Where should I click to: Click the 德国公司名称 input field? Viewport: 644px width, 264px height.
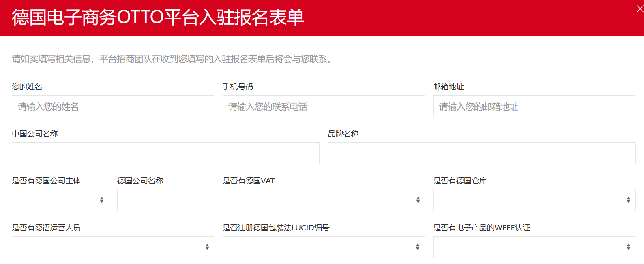pyautogui.click(x=165, y=200)
